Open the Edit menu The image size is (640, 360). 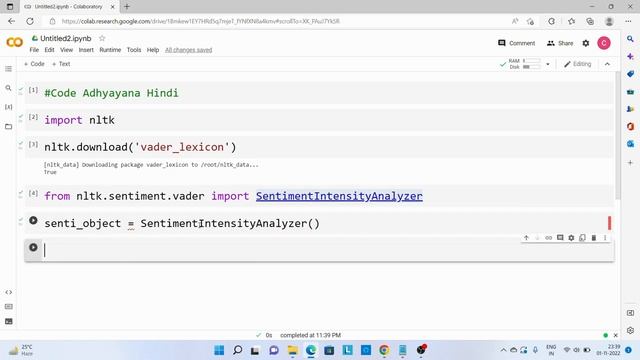49,50
